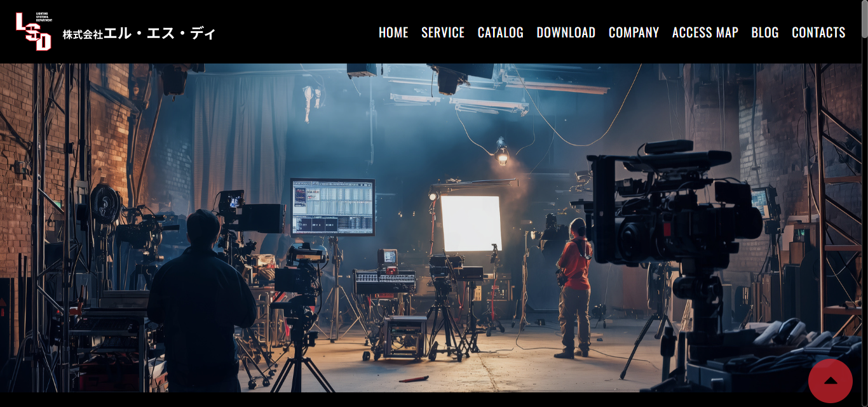Click the CONTACTS navigation link

(x=818, y=32)
